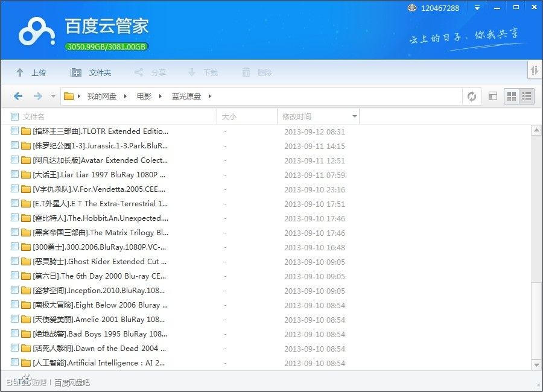Sort files by 大小 column header
The width and height of the screenshot is (543, 392).
229,116
